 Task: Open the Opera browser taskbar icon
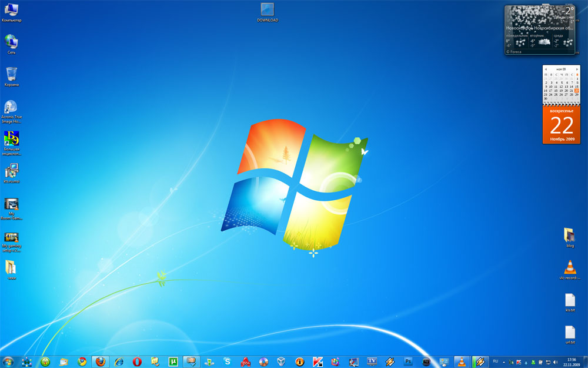click(136, 362)
